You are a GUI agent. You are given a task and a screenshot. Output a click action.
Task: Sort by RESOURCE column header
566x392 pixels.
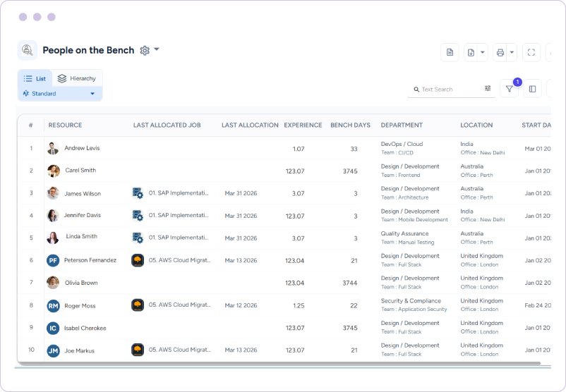66,125
